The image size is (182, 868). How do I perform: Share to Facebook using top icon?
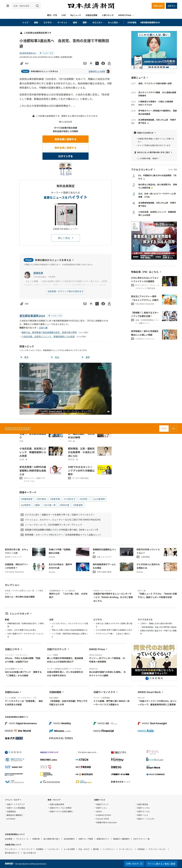point(103,63)
